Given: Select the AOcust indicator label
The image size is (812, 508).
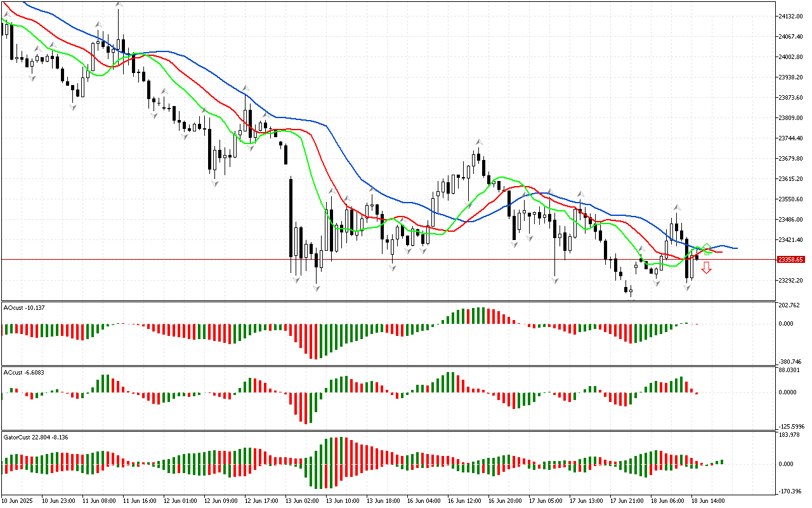Looking at the screenshot, I should coord(24,308).
